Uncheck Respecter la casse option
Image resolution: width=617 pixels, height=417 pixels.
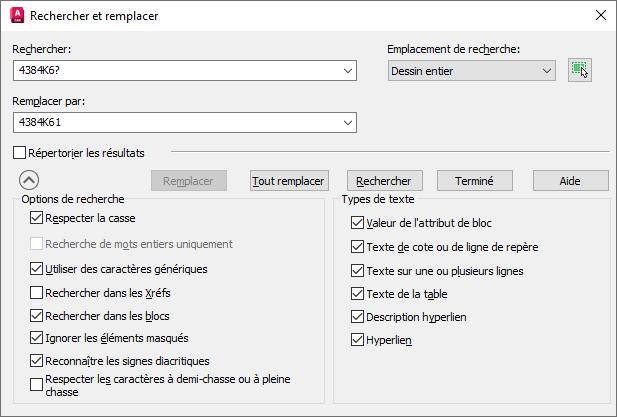pos(37,217)
